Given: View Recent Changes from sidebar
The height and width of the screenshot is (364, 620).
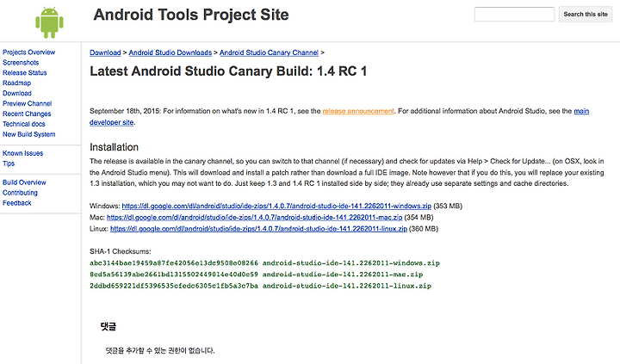Looking at the screenshot, I should [x=27, y=114].
